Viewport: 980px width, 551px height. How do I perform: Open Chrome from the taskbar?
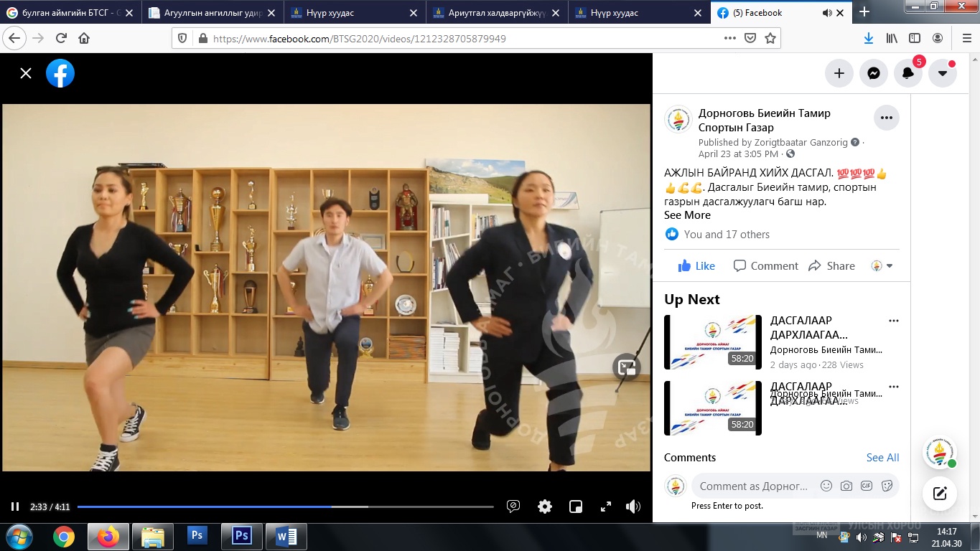click(64, 537)
